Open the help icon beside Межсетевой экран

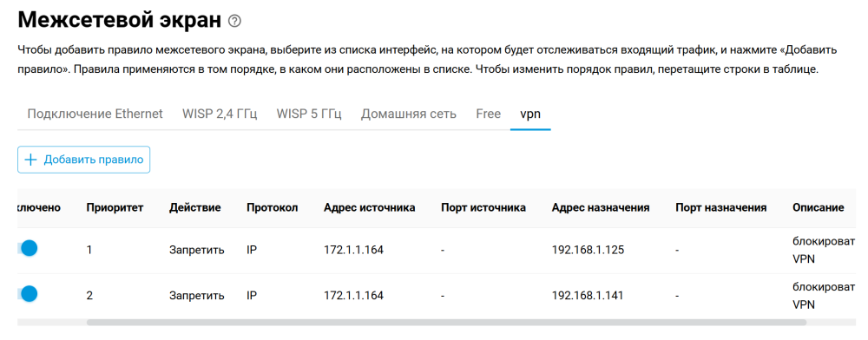point(234,22)
